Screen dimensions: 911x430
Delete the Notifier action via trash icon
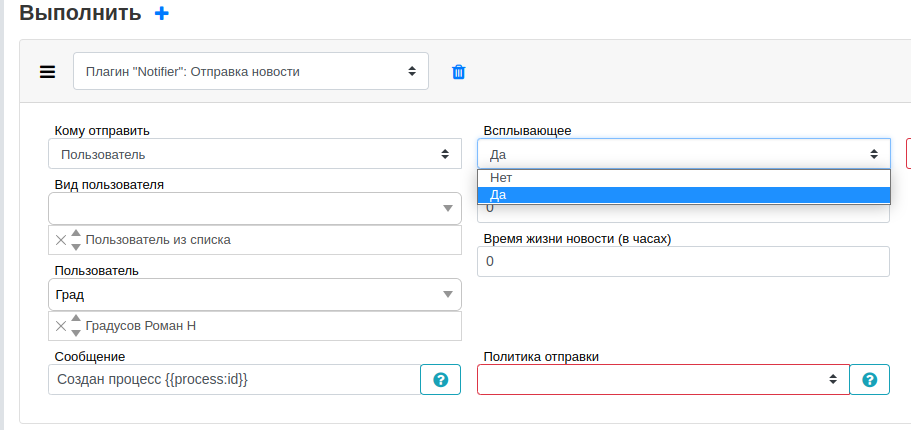pyautogui.click(x=458, y=71)
